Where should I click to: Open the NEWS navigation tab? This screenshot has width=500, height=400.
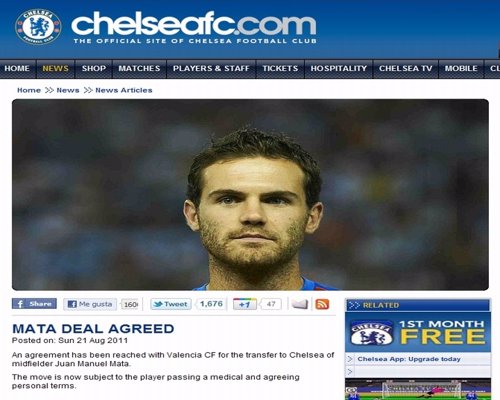[55, 69]
